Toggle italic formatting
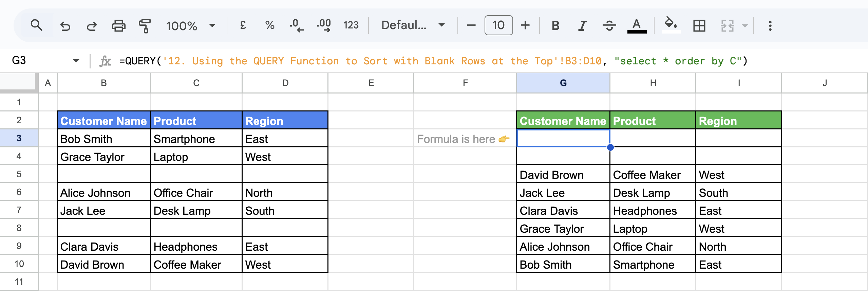The image size is (868, 291). click(x=582, y=25)
